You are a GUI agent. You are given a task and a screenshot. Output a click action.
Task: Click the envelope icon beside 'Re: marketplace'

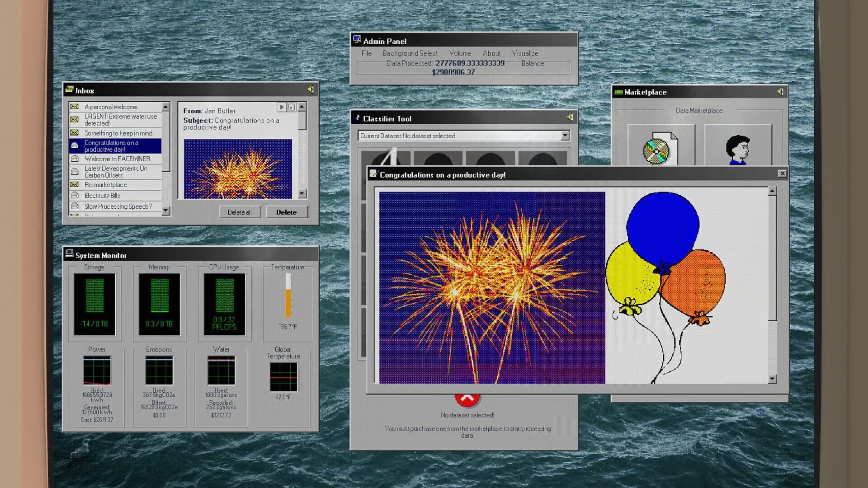pyautogui.click(x=74, y=184)
